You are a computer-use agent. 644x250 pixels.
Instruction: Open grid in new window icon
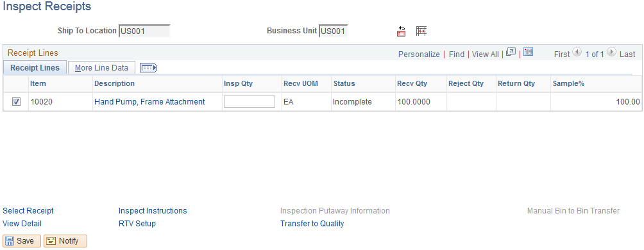[511, 52]
